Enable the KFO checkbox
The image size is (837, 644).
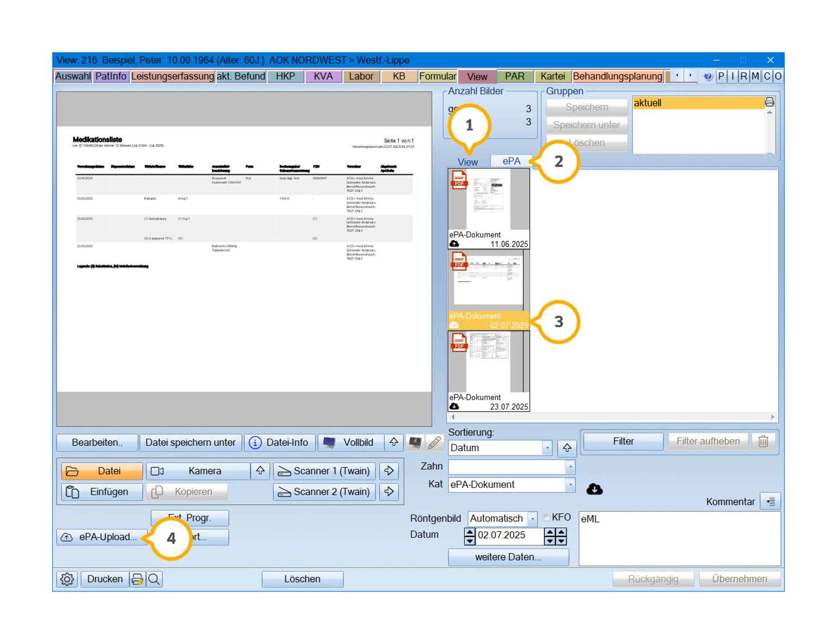click(x=546, y=517)
